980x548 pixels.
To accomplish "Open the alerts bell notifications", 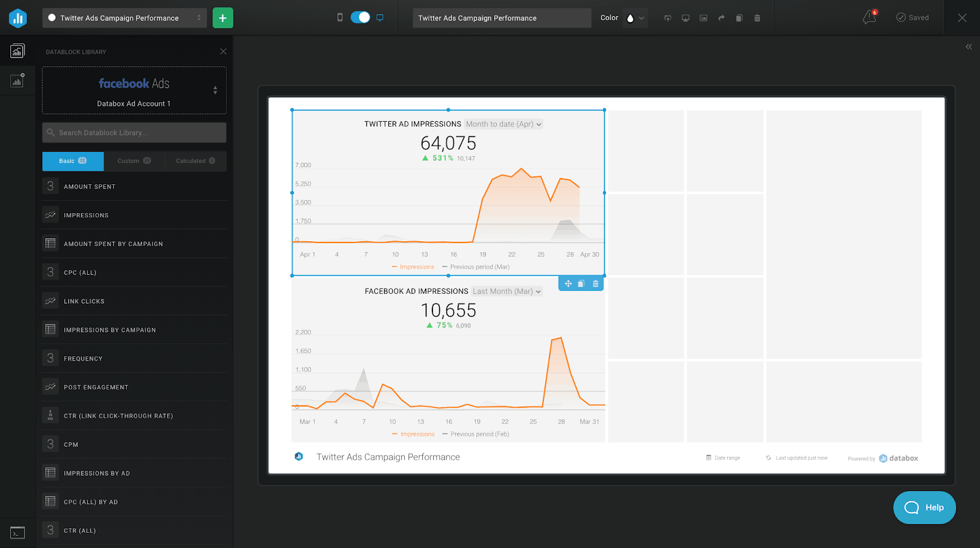I will pos(869,17).
